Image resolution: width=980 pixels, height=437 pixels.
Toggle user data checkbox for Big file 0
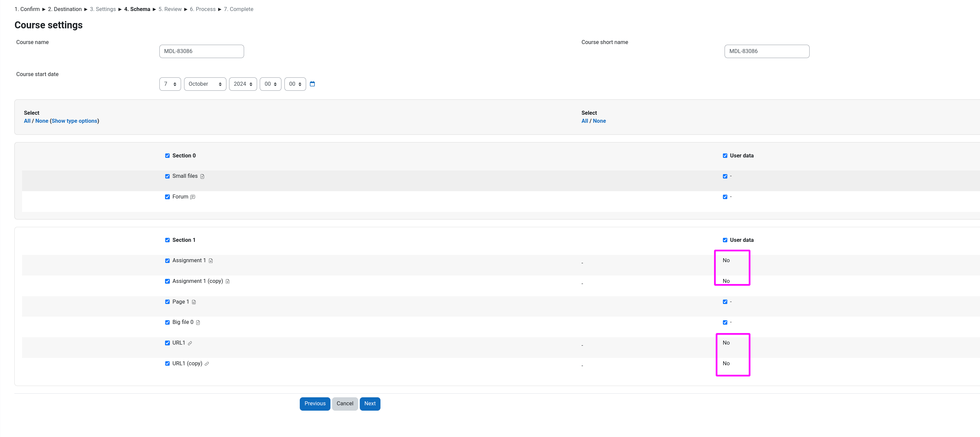(725, 323)
